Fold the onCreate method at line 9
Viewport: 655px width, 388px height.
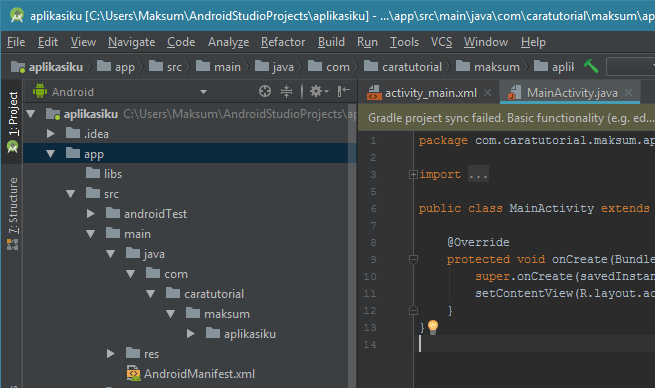(413, 260)
